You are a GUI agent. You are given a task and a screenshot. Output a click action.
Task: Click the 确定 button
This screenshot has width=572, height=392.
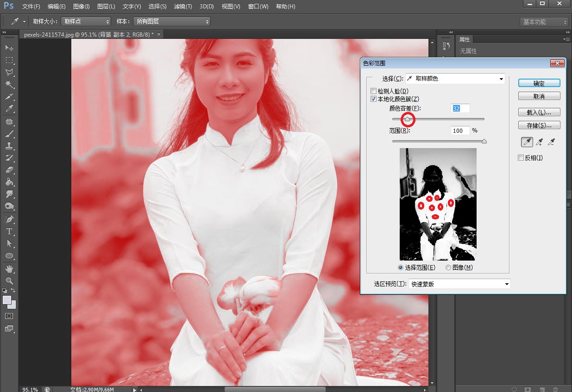(539, 83)
